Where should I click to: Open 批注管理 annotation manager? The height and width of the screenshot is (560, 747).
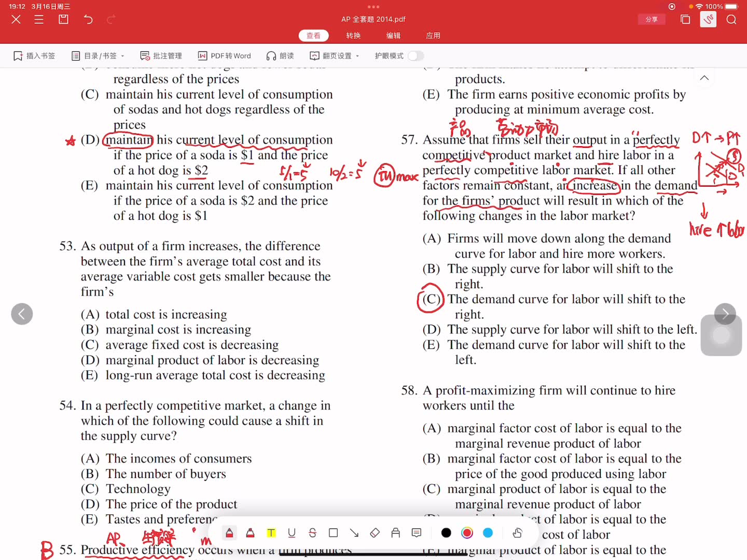(161, 55)
